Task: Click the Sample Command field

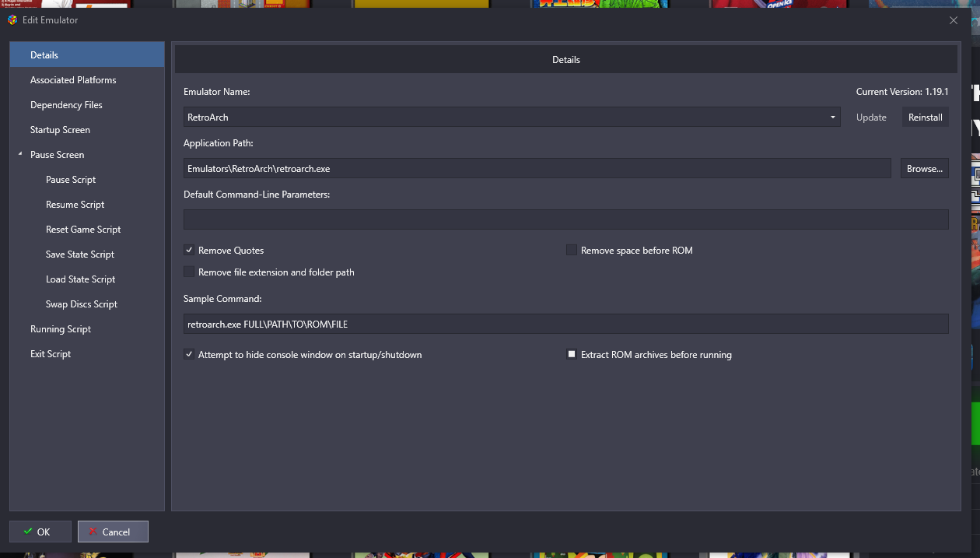Action: (x=566, y=324)
